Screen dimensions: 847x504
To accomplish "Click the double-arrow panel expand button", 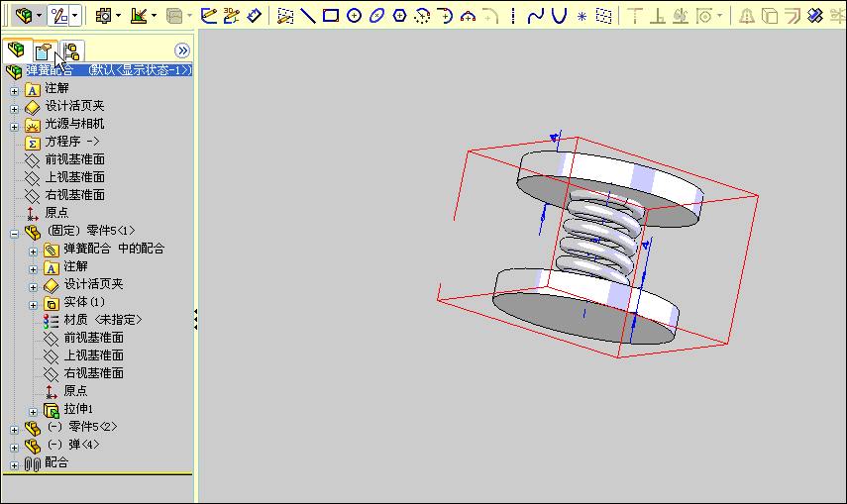I will pos(182,50).
